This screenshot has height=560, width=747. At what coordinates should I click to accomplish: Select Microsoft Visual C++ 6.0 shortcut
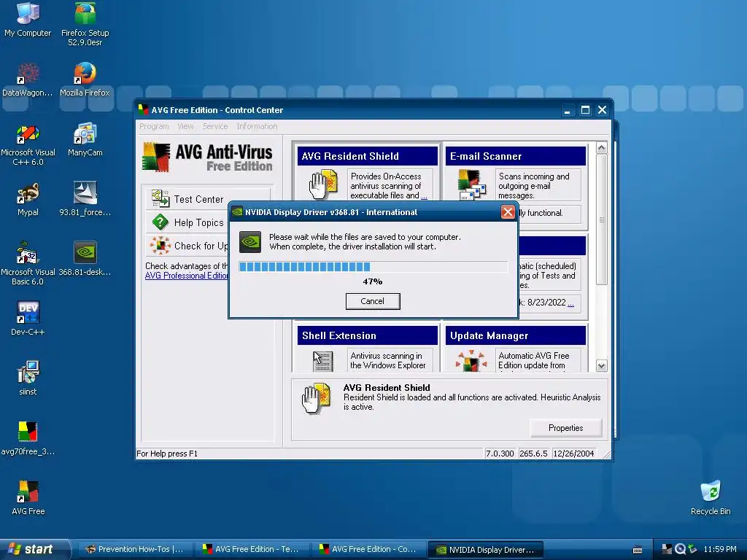click(x=28, y=144)
